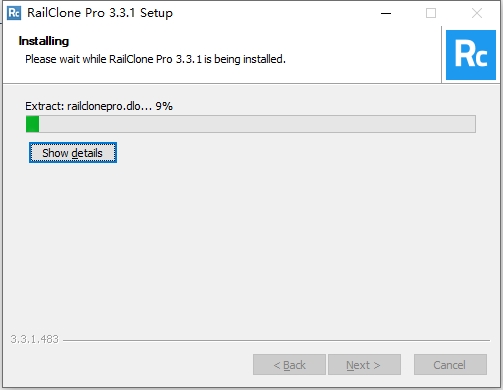Click the large blue Rc logo
The height and width of the screenshot is (390, 503).
(471, 55)
